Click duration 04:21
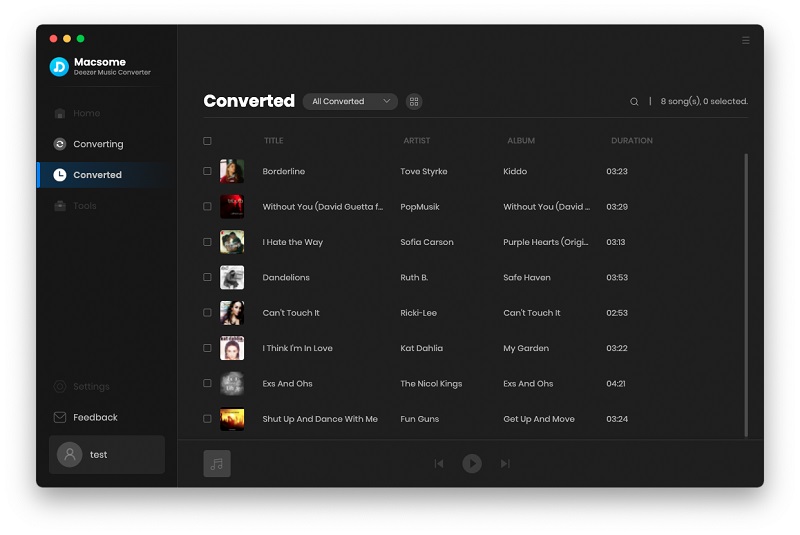800x535 pixels. coord(616,384)
